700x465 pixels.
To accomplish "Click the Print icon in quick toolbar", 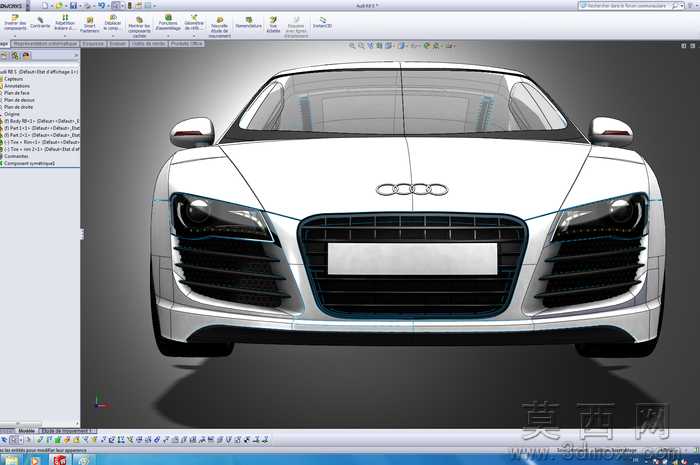I will pyautogui.click(x=88, y=6).
